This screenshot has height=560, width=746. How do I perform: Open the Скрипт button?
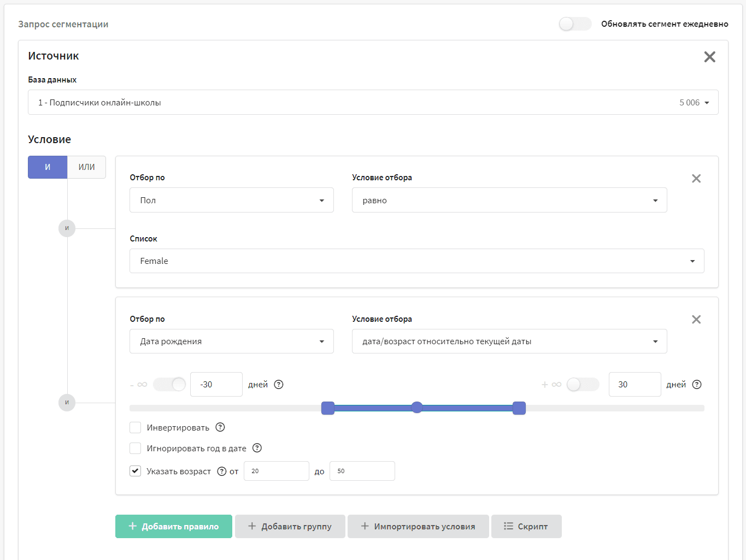tap(526, 527)
